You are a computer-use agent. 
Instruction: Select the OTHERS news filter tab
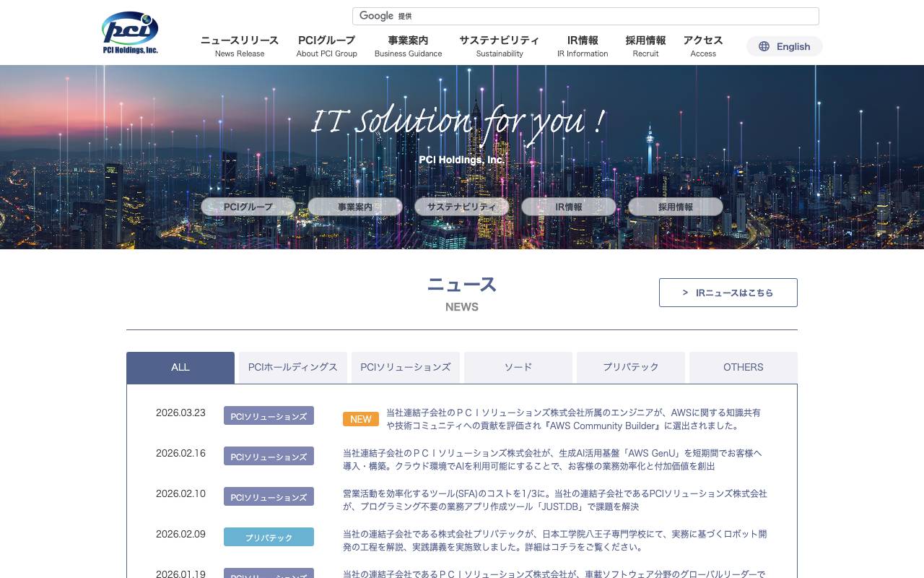pyautogui.click(x=744, y=367)
